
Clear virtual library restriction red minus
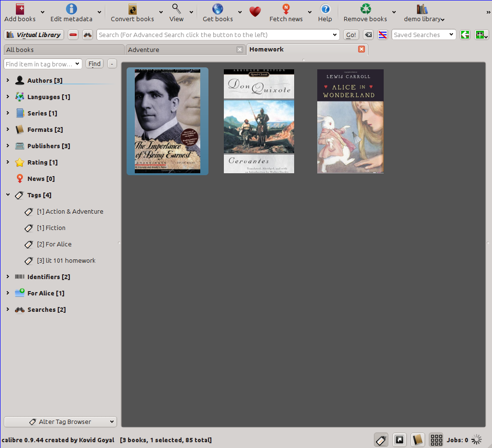[73, 35]
